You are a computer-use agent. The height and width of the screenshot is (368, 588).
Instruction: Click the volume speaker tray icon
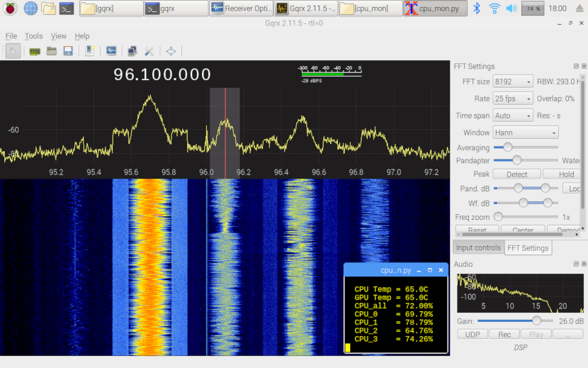[x=511, y=9]
